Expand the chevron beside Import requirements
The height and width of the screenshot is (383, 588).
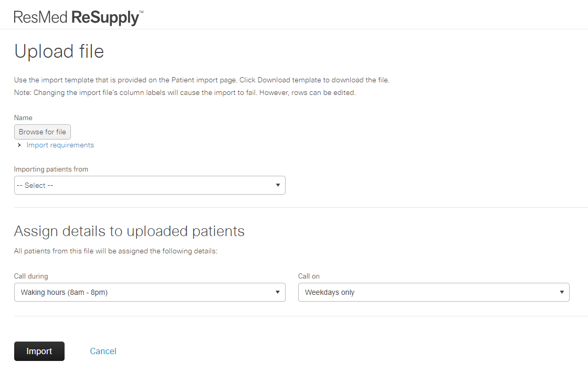pos(19,145)
